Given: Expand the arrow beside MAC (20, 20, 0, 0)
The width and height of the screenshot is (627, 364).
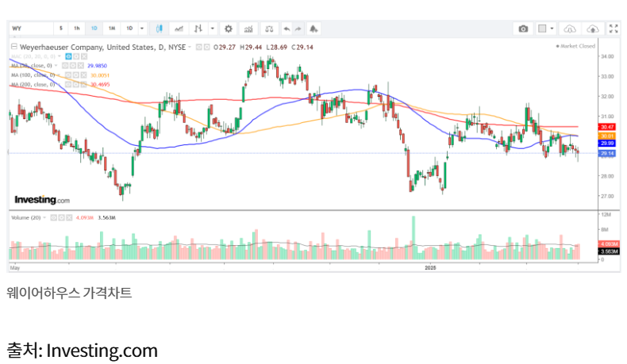Looking at the screenshot, I should (x=60, y=56).
